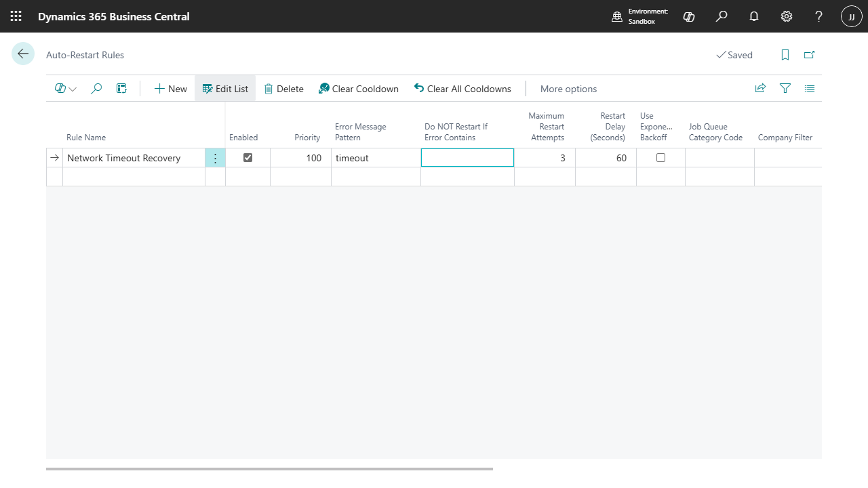Open the search magnifier in top bar
This screenshot has height=488, width=868.
722,16
